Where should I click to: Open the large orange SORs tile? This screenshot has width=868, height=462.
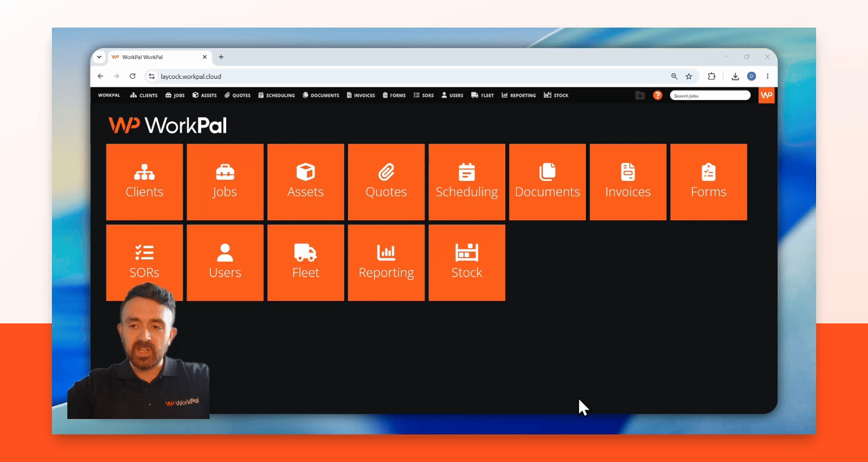tap(144, 262)
